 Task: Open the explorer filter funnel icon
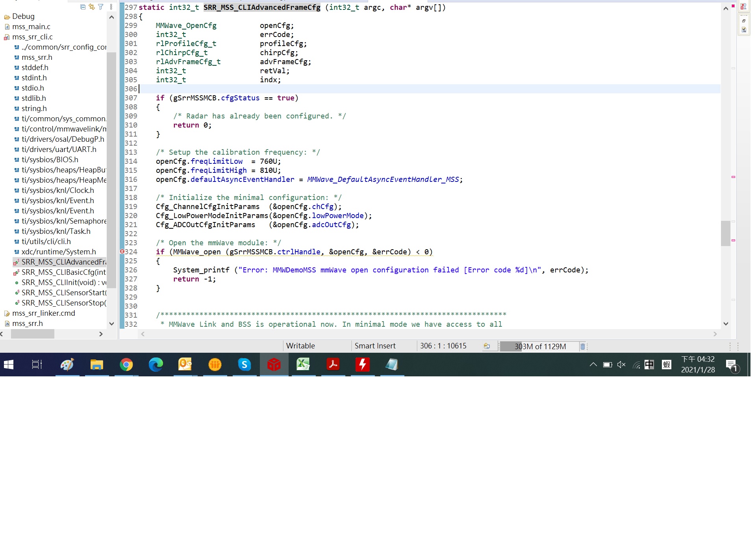coord(101,7)
